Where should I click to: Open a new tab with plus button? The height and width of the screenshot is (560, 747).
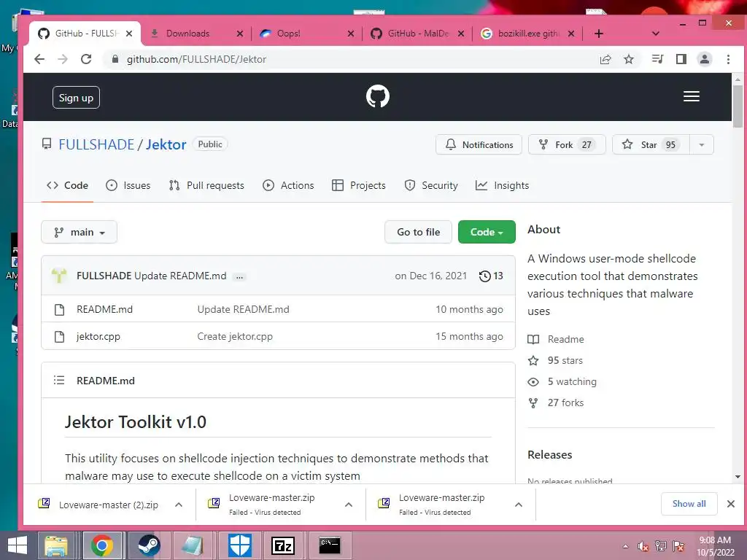click(x=599, y=34)
